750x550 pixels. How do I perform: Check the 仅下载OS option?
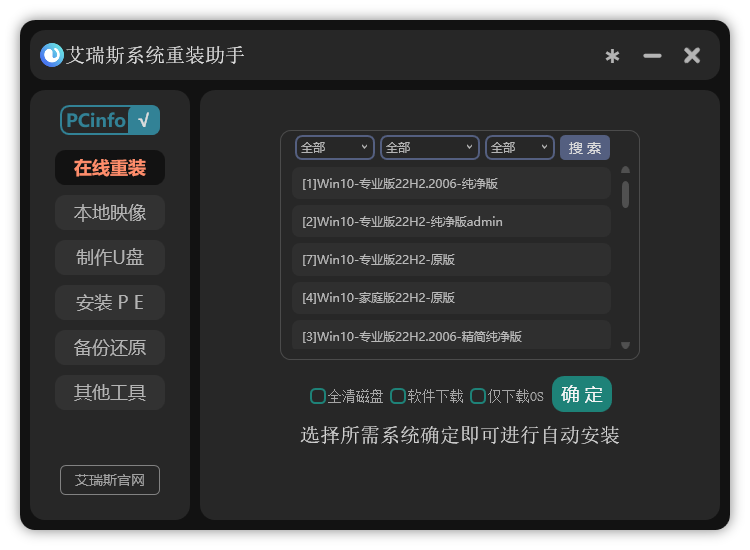[x=478, y=396]
